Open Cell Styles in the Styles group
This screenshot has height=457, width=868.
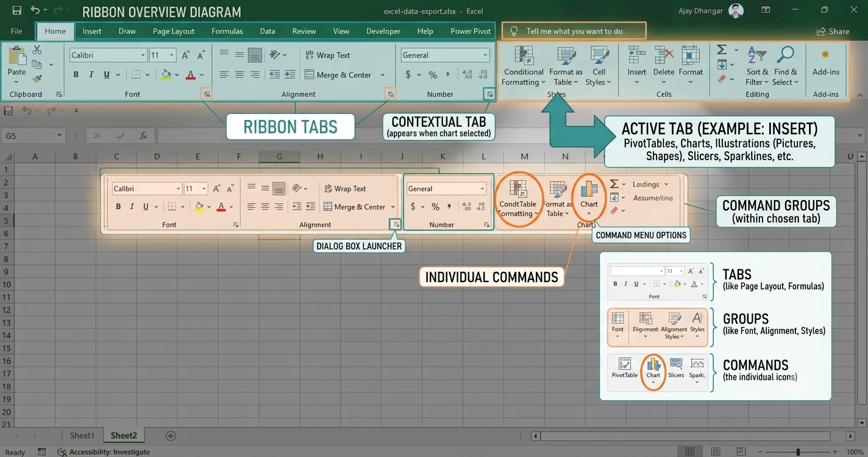[599, 66]
